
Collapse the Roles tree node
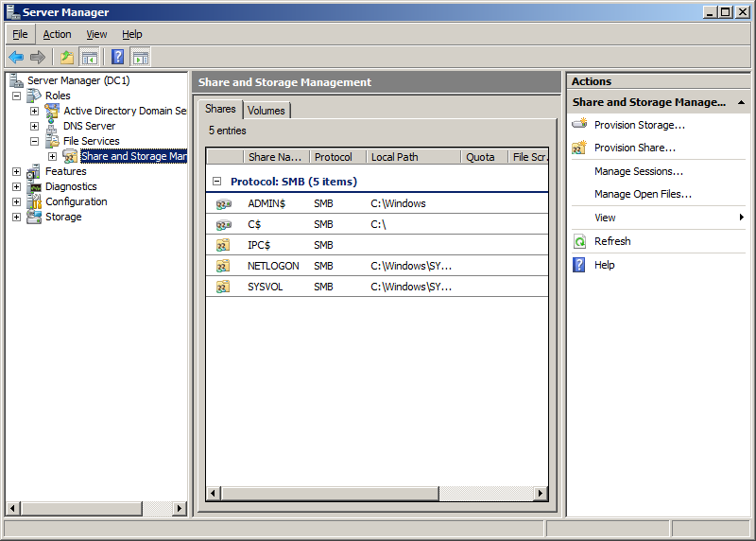[16, 96]
